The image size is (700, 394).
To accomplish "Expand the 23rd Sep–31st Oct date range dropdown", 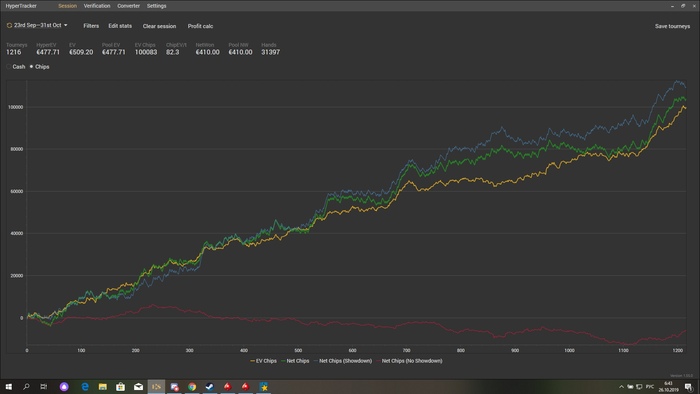I will pyautogui.click(x=41, y=25).
